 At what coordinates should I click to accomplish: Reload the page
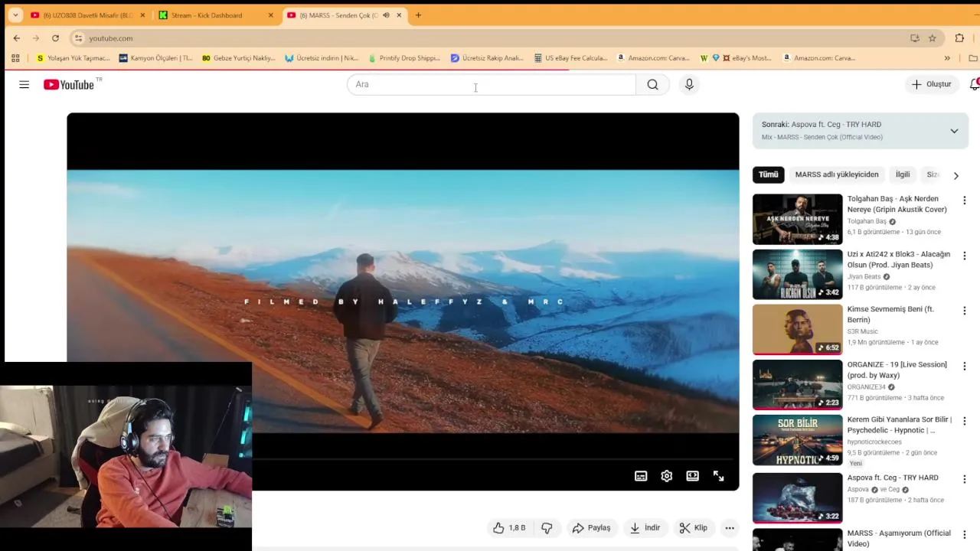pos(55,38)
